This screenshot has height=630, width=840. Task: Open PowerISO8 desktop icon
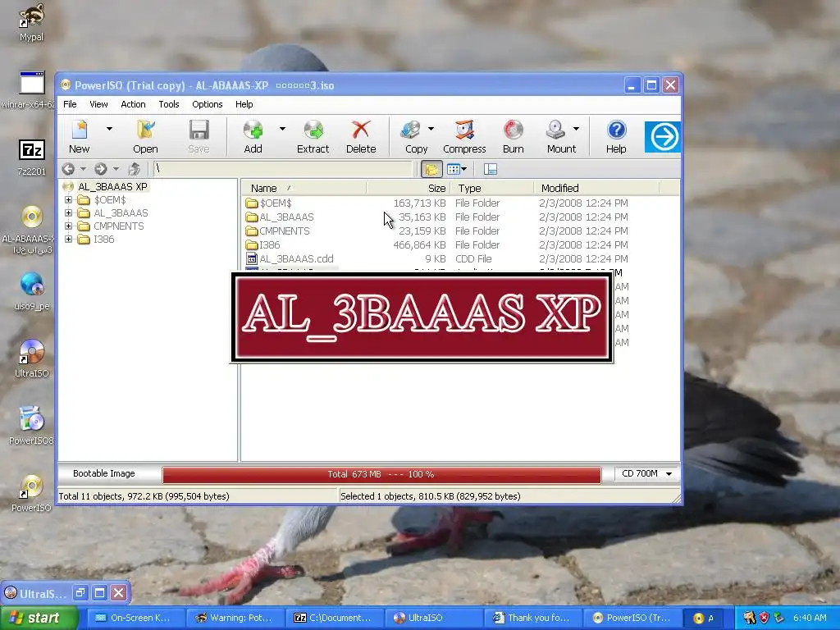(x=32, y=427)
